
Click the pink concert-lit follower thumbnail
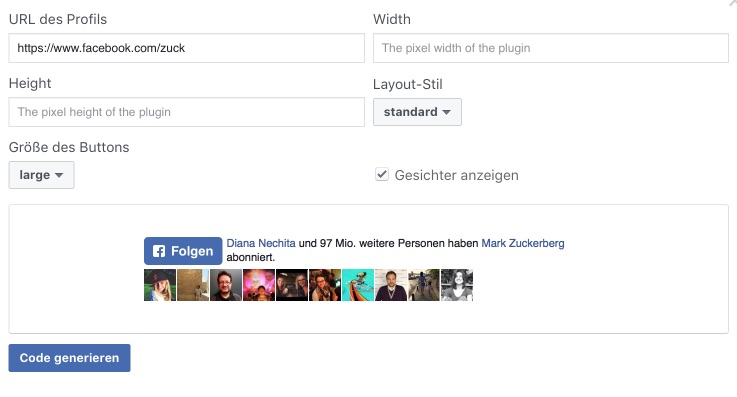pos(259,285)
